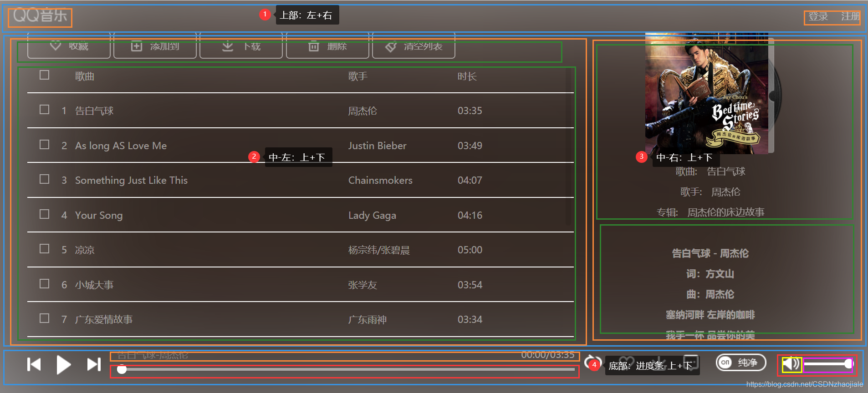
Task: Click the 删除 delete button
Action: coord(327,45)
